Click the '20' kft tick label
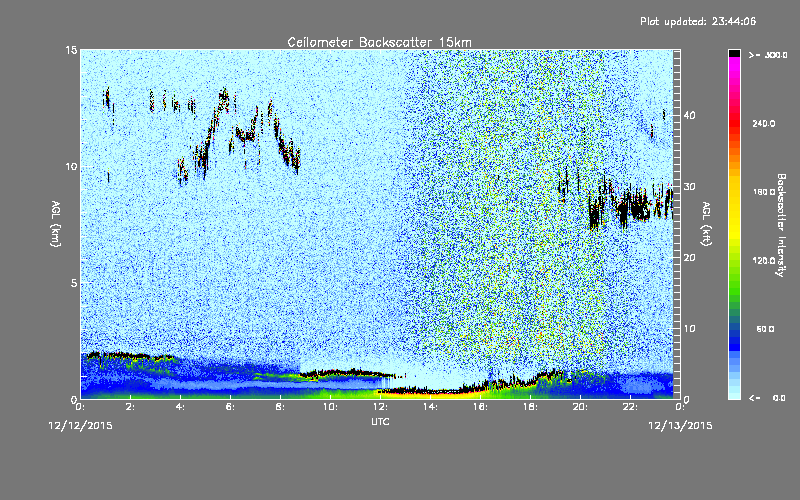Screen dimensions: 800x500 [x=689, y=258]
